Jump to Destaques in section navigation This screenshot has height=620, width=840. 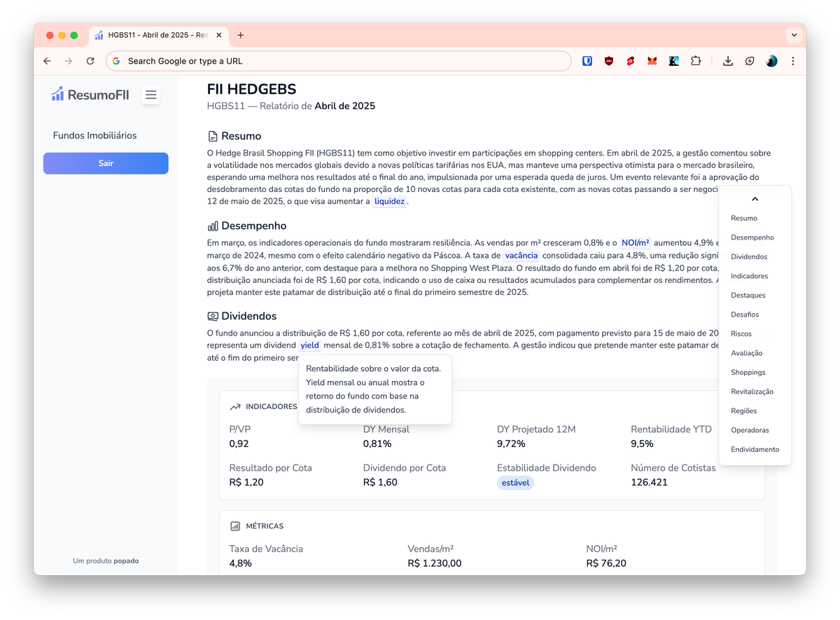click(x=748, y=295)
